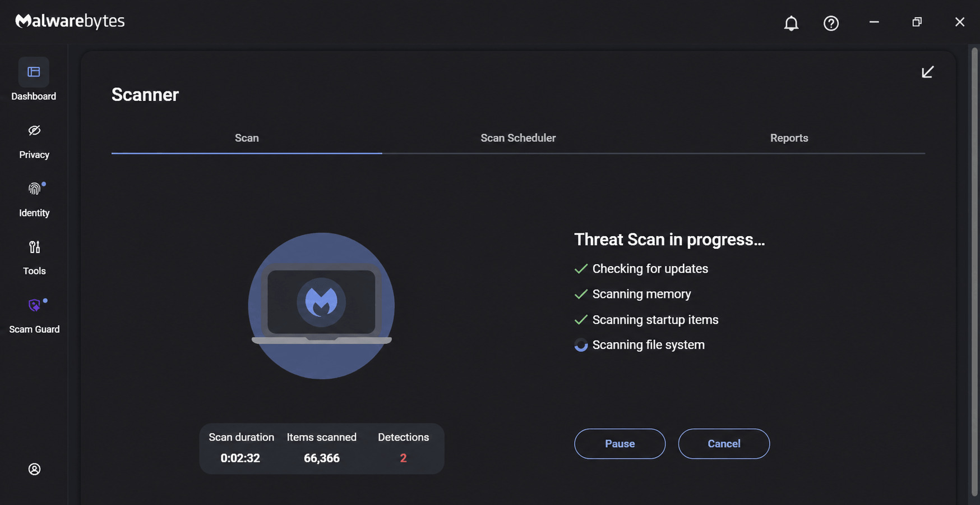
Task: Click the Malwarebytes laptop illustration
Action: coord(321,306)
